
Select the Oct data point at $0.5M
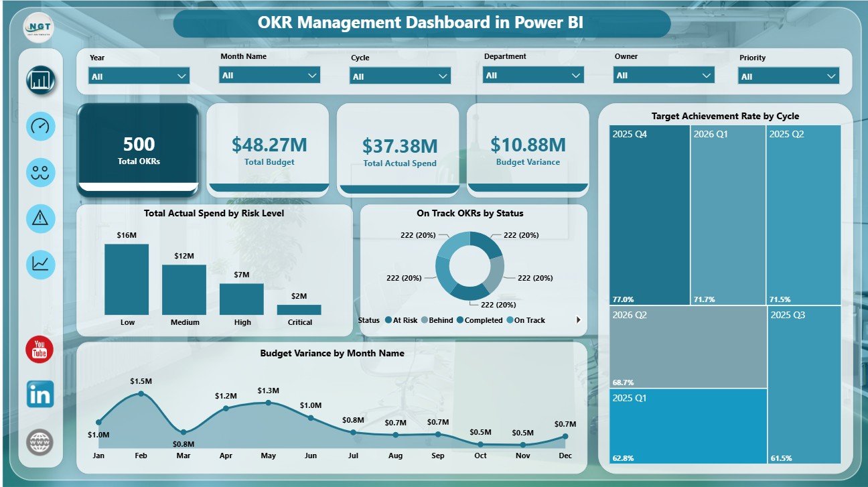pos(480,443)
